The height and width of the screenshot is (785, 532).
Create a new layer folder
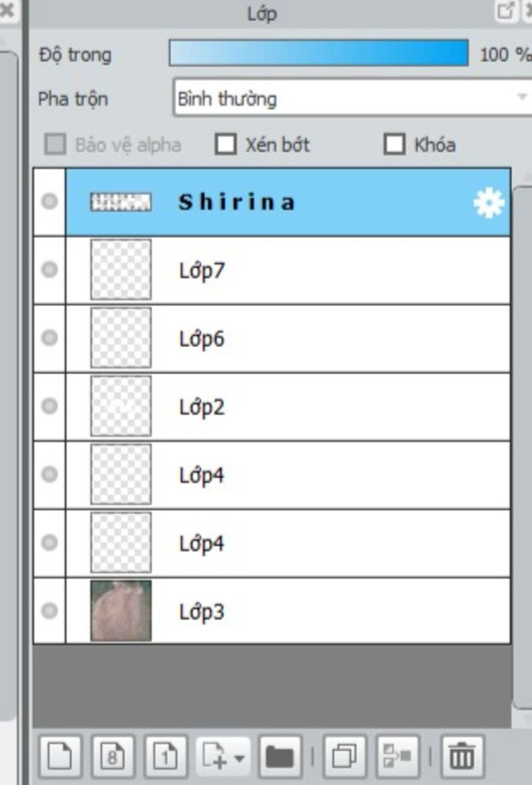[280, 755]
